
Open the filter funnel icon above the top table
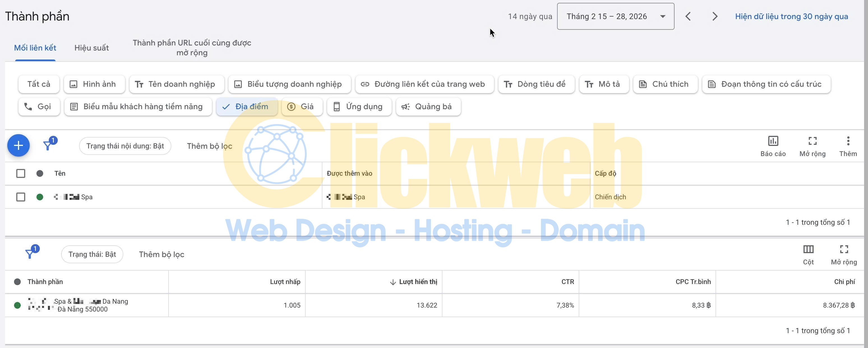pyautogui.click(x=49, y=145)
